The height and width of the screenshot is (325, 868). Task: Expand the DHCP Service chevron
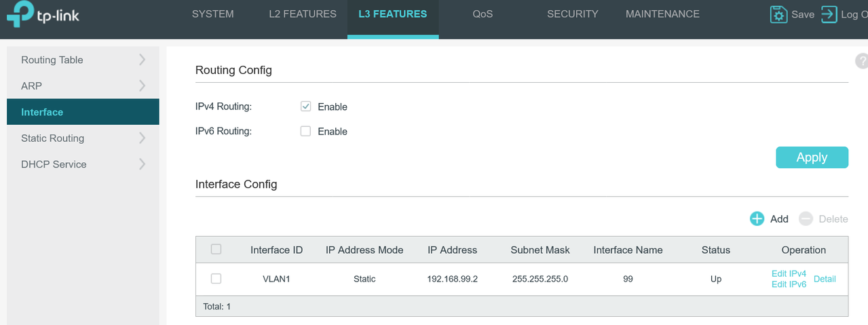[x=142, y=164]
